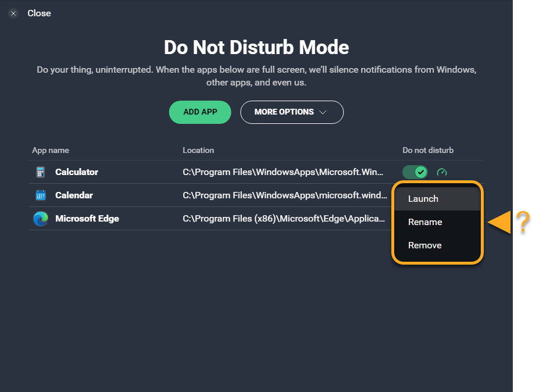The width and height of the screenshot is (539, 392).
Task: Select the Microsoft Edge app name
Action: (87, 219)
